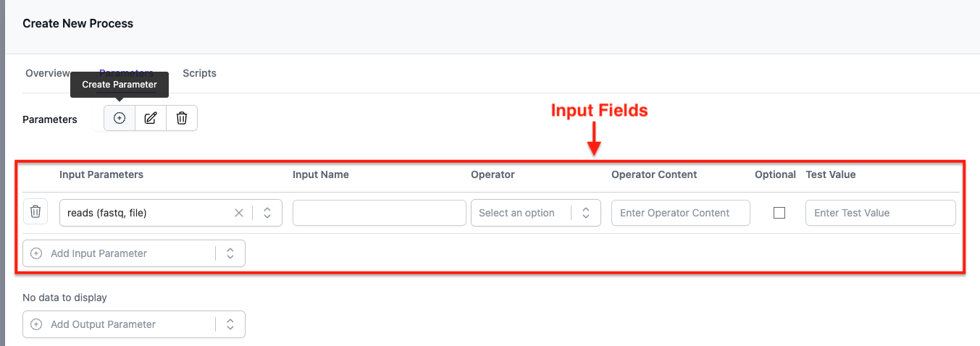Image resolution: width=980 pixels, height=346 pixels.
Task: Click plus icon in Add Output Parameter
Action: (x=36, y=324)
